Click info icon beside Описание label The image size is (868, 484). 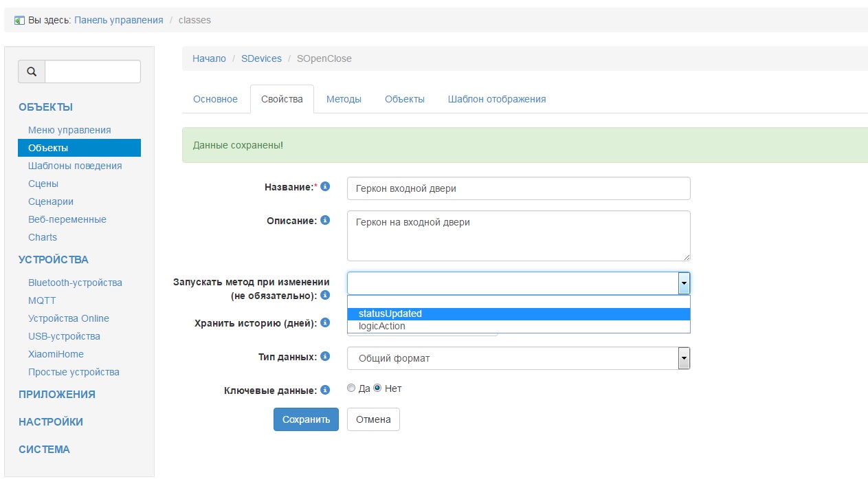tap(326, 221)
